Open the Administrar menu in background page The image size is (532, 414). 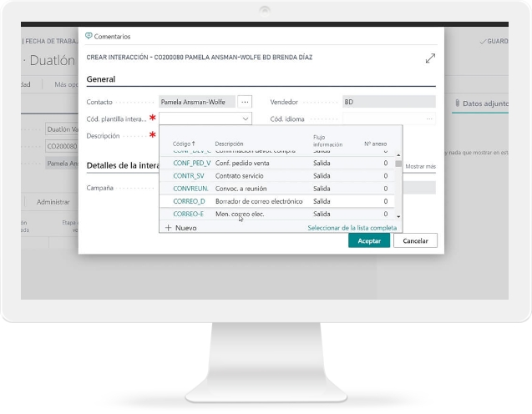click(53, 201)
